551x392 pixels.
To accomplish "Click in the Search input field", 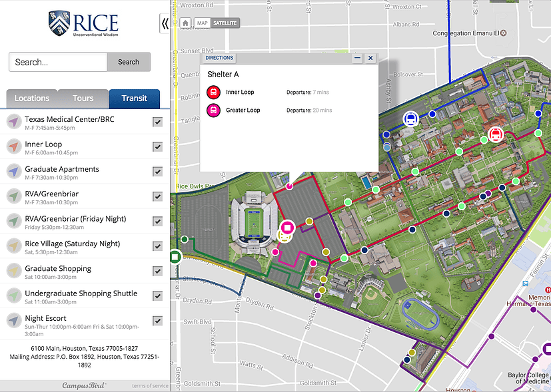I will pyautogui.click(x=58, y=62).
